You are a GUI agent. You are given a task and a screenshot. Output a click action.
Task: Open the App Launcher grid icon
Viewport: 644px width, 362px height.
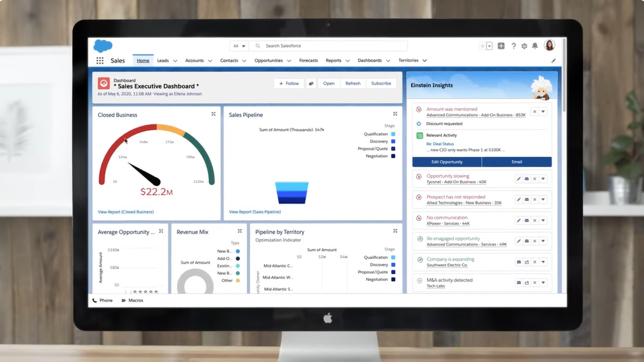100,61
